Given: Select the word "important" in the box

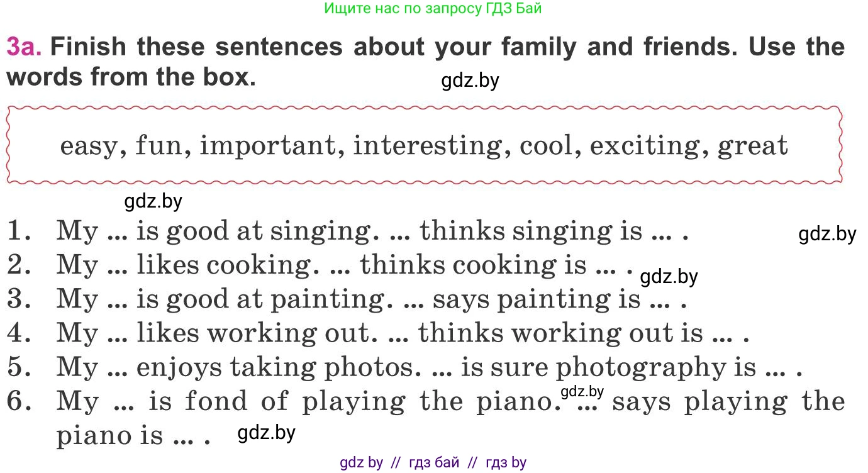Looking at the screenshot, I should click(x=267, y=146).
